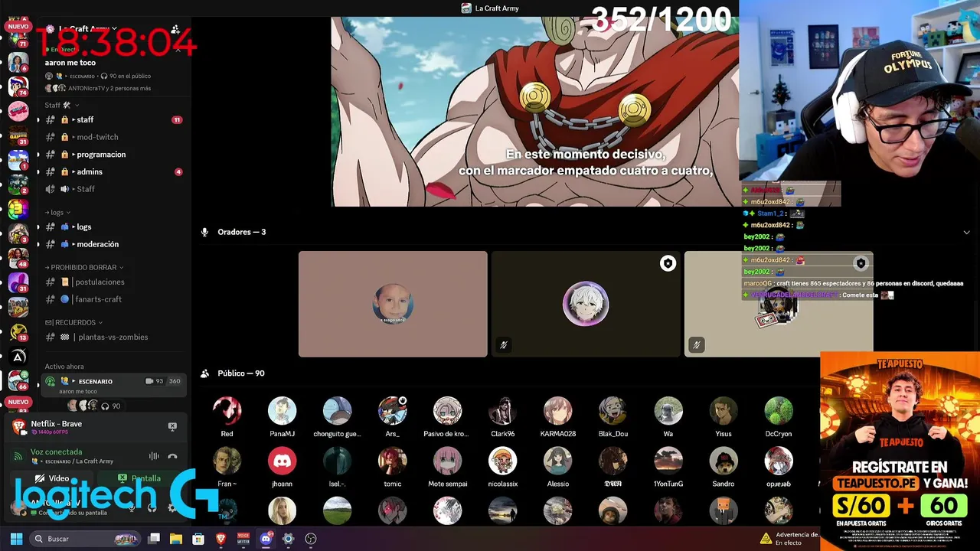980x551 pixels.
Task: Toggle Vídeo camera button
Action: pyautogui.click(x=52, y=478)
